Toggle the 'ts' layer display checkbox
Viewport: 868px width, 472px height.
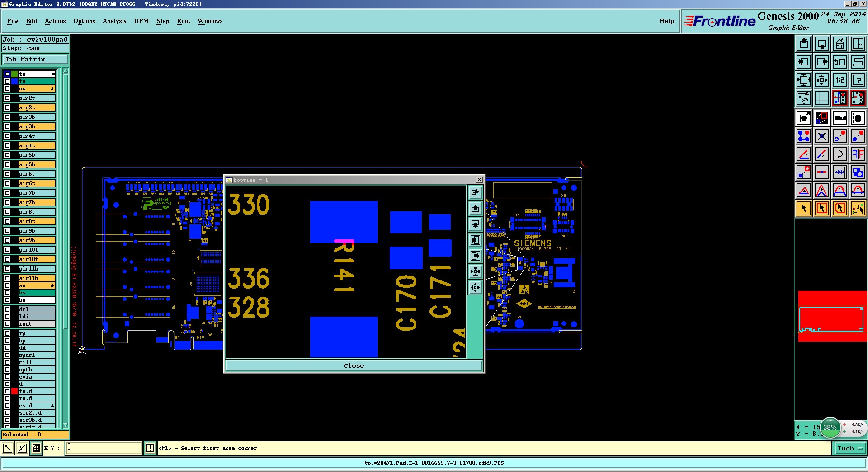tap(7, 81)
